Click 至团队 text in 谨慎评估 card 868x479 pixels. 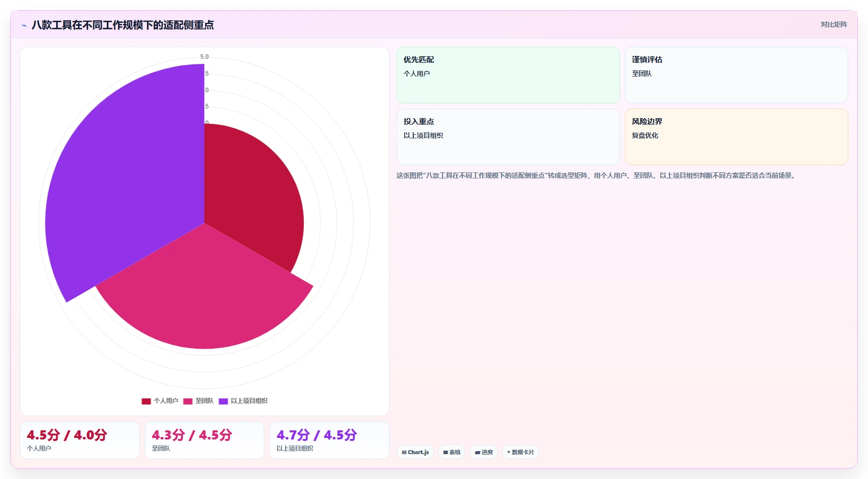(x=642, y=73)
